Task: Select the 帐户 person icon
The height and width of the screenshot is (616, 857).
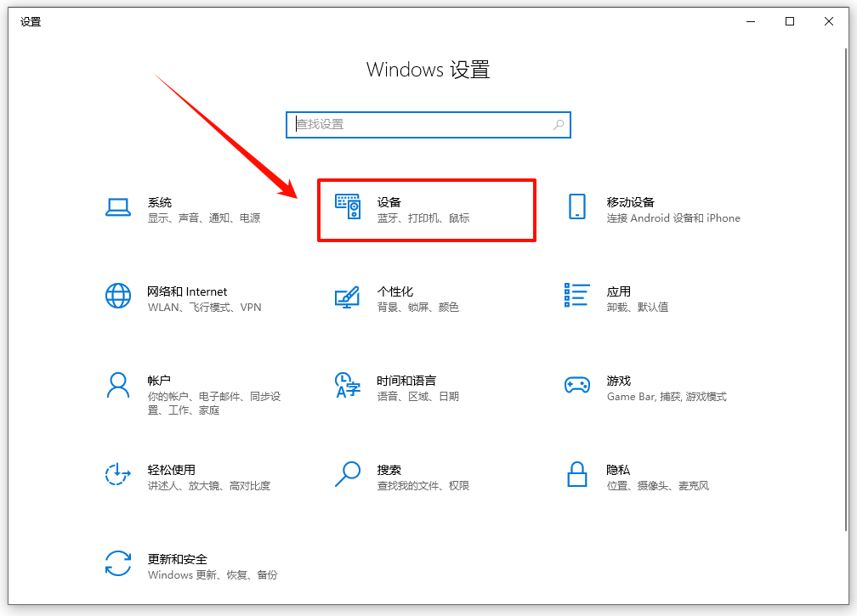Action: click(x=118, y=386)
